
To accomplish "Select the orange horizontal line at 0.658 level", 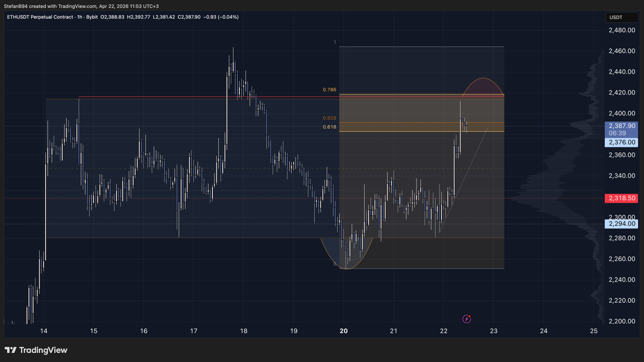I will tap(422, 122).
